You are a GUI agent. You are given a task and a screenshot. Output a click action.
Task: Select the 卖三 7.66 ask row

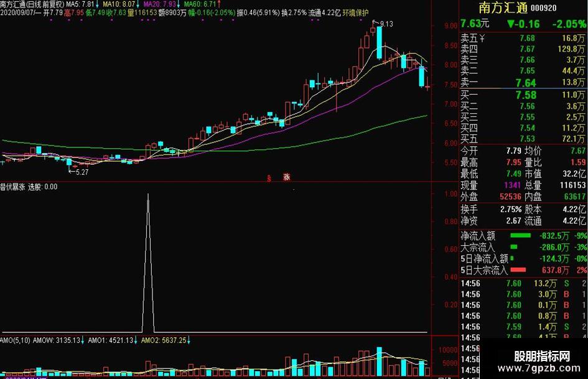coord(523,60)
